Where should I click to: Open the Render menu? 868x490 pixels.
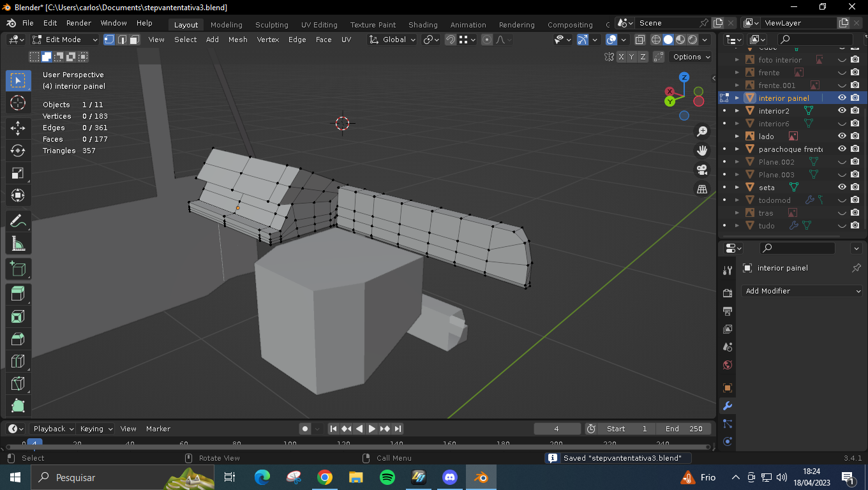(79, 23)
